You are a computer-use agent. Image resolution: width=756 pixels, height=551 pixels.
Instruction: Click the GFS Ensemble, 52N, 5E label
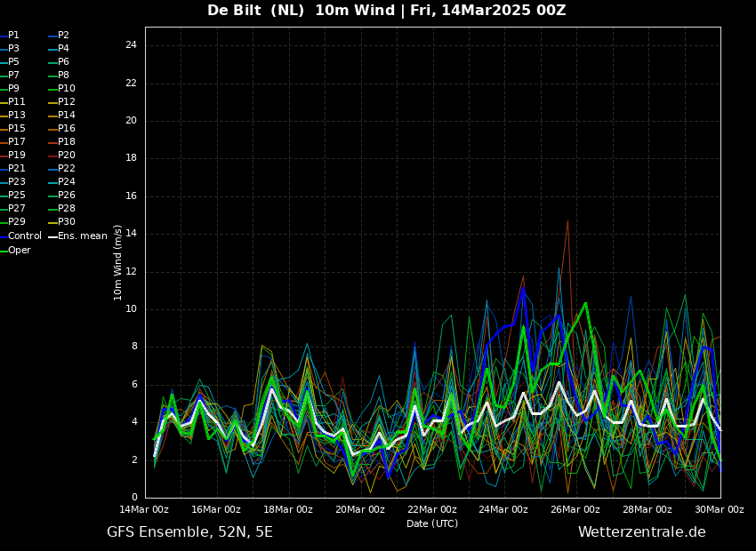point(189,532)
